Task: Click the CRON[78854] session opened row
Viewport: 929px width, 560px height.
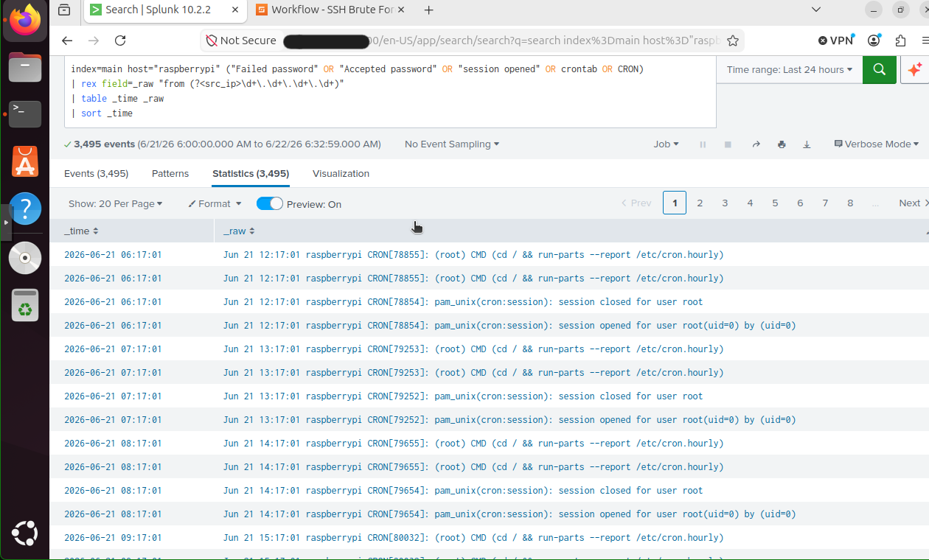Action: click(x=489, y=326)
